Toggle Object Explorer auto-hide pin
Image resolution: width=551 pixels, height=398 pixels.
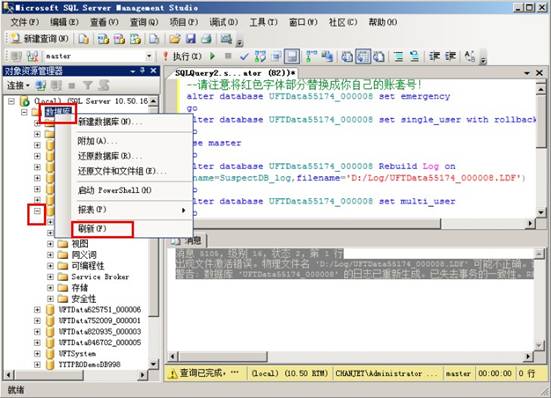pos(142,71)
